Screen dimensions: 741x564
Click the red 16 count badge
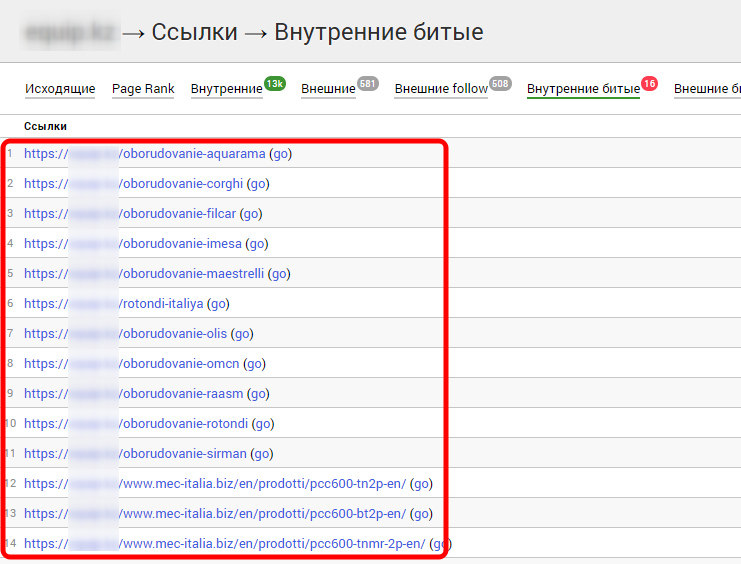coord(649,84)
